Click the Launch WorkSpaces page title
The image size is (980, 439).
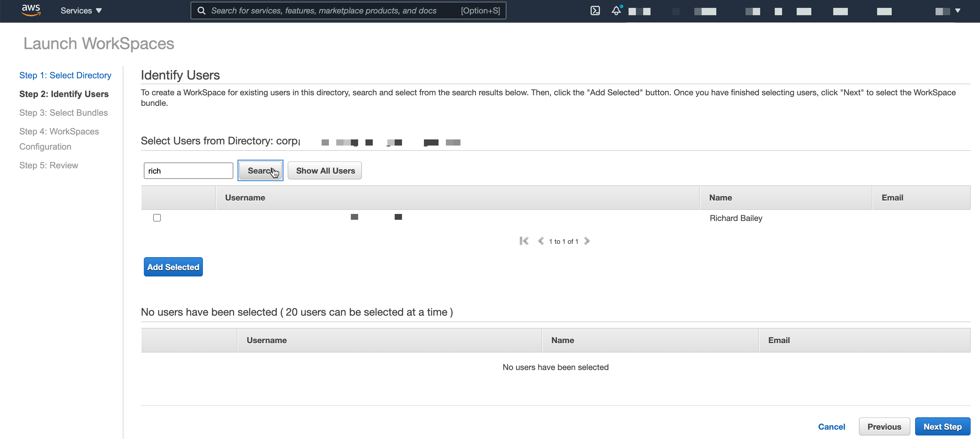[x=99, y=43]
